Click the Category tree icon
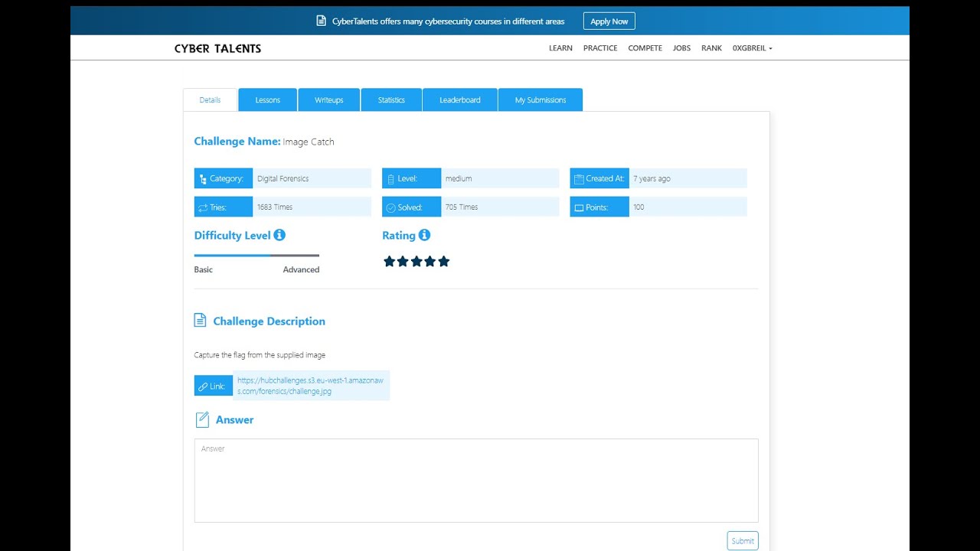980x551 pixels. (203, 179)
